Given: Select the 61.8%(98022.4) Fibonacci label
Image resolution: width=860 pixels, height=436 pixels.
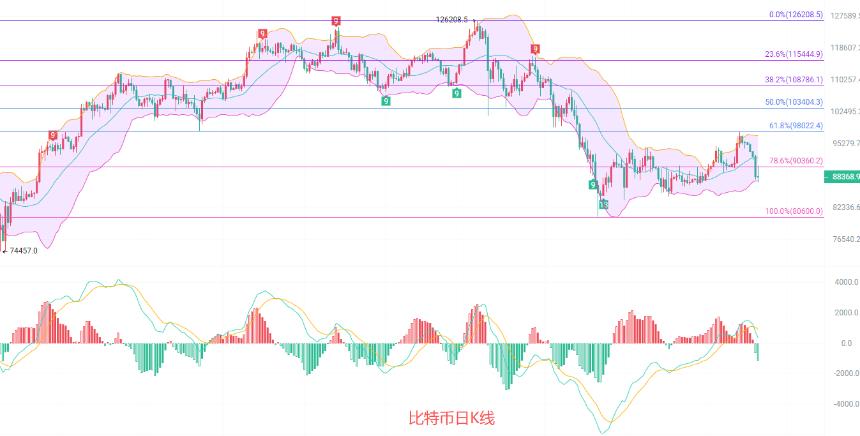Looking at the screenshot, I should [x=796, y=126].
